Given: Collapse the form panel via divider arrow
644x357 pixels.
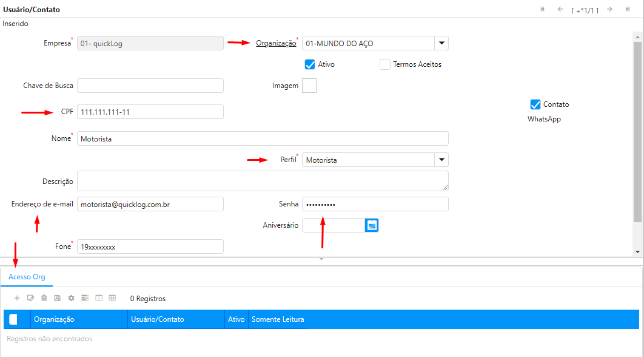Looking at the screenshot, I should [321, 259].
